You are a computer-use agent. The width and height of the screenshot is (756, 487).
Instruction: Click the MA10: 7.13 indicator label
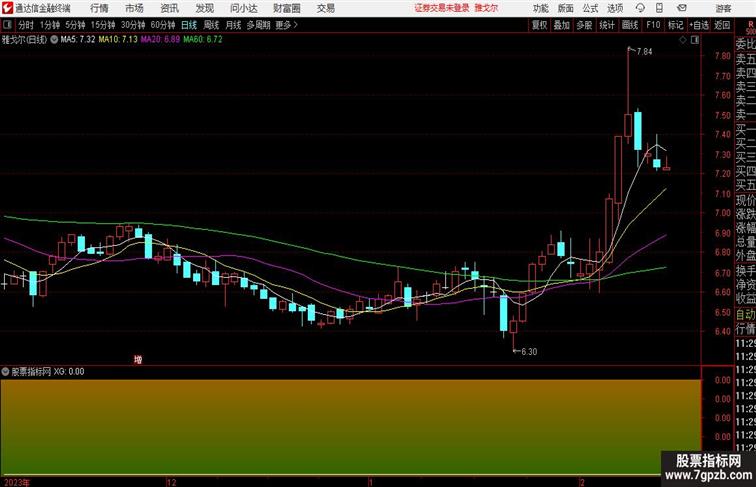[118, 40]
